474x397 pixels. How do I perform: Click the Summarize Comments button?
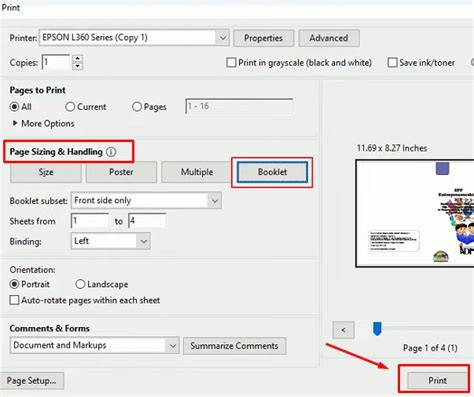point(234,346)
